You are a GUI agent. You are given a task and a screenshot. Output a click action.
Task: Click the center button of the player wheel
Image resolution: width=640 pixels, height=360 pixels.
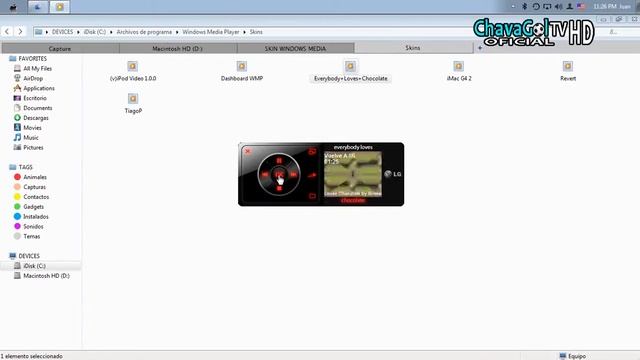(x=279, y=174)
